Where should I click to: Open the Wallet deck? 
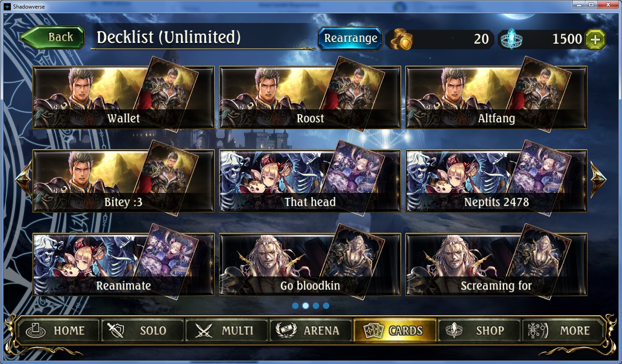(124, 97)
